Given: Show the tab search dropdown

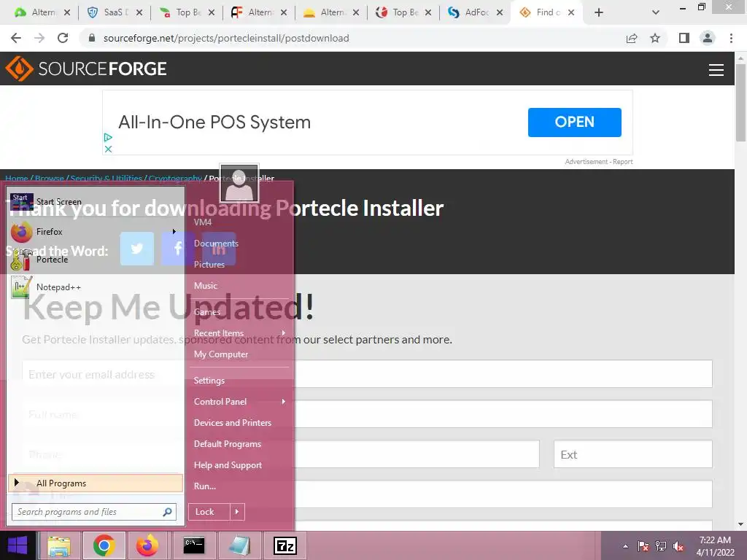Looking at the screenshot, I should (656, 12).
